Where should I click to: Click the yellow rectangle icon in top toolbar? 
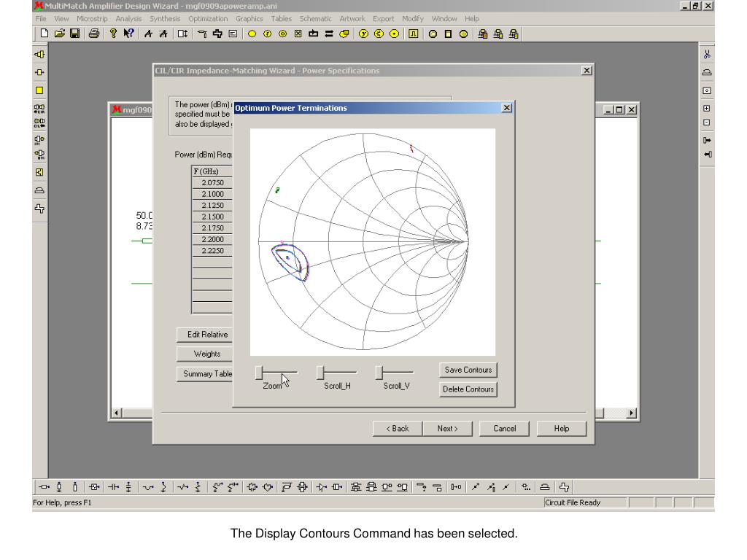click(x=448, y=34)
